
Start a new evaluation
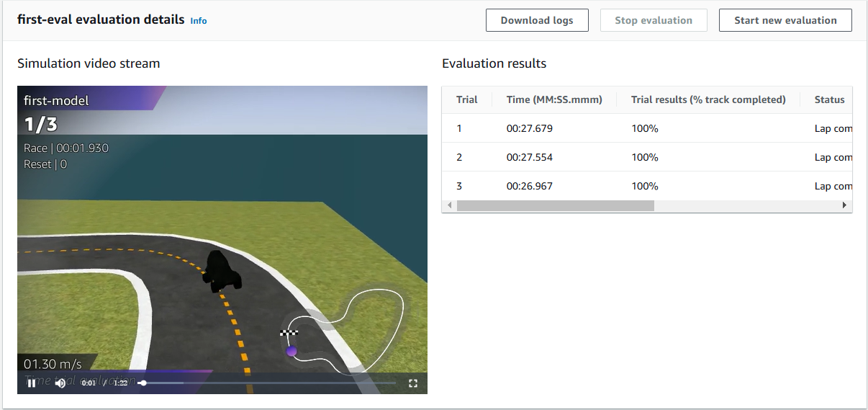tap(785, 20)
